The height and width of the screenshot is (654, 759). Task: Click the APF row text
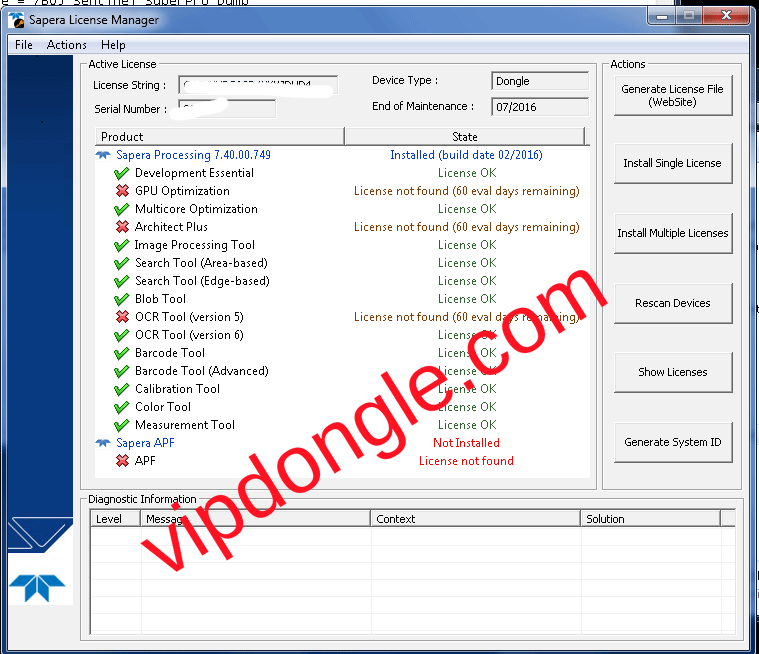145,461
